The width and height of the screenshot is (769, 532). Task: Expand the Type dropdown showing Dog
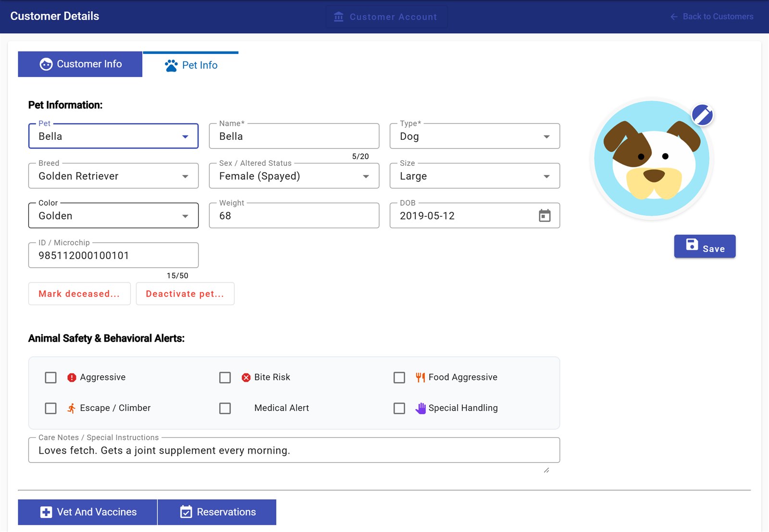coord(475,136)
